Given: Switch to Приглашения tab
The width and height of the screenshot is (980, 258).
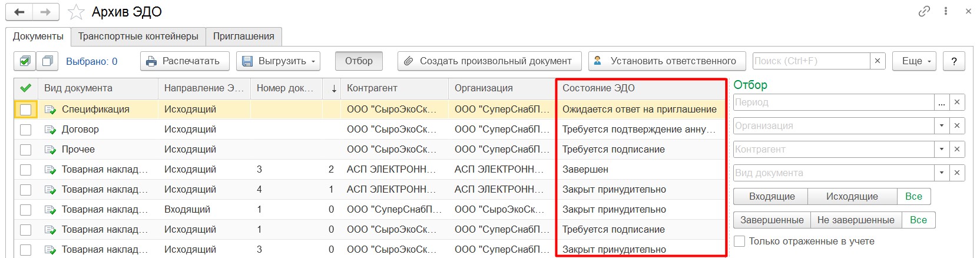Looking at the screenshot, I should 243,36.
